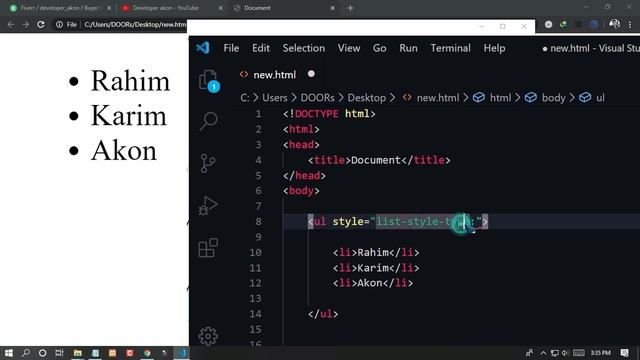The image size is (640, 360).
Task: Open the Chrome profile avatar
Action: (614, 24)
